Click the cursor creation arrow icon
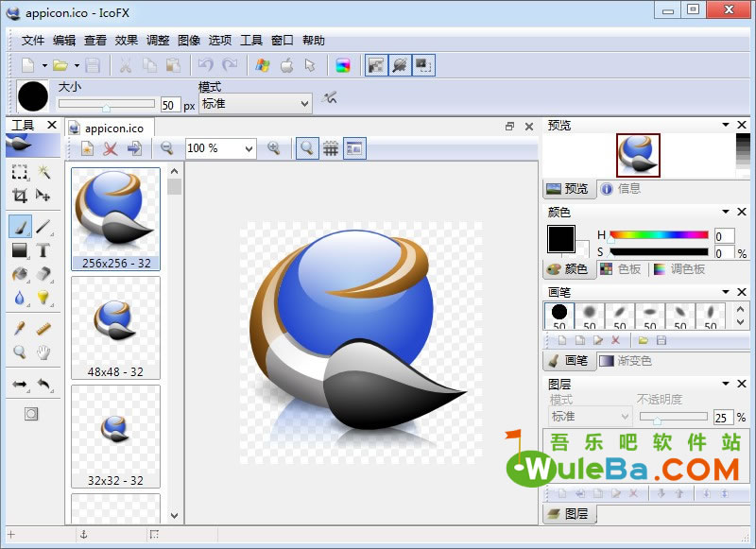Viewport: 756px width, 549px height. (311, 65)
